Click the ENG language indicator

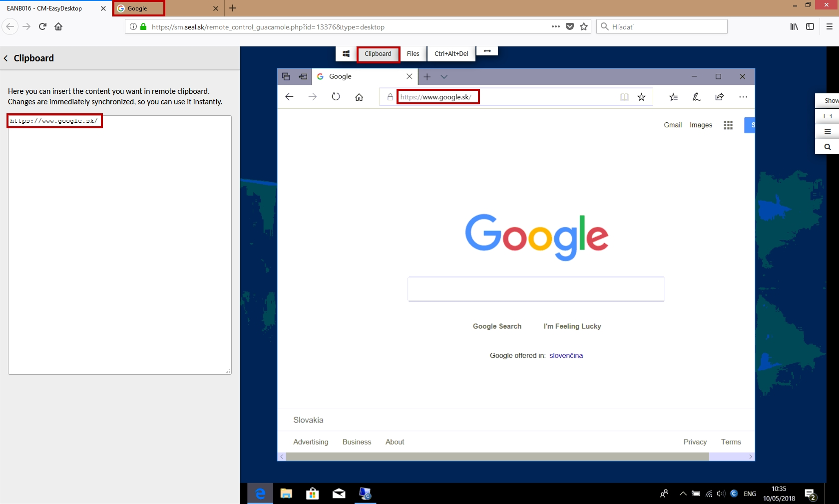(x=750, y=494)
